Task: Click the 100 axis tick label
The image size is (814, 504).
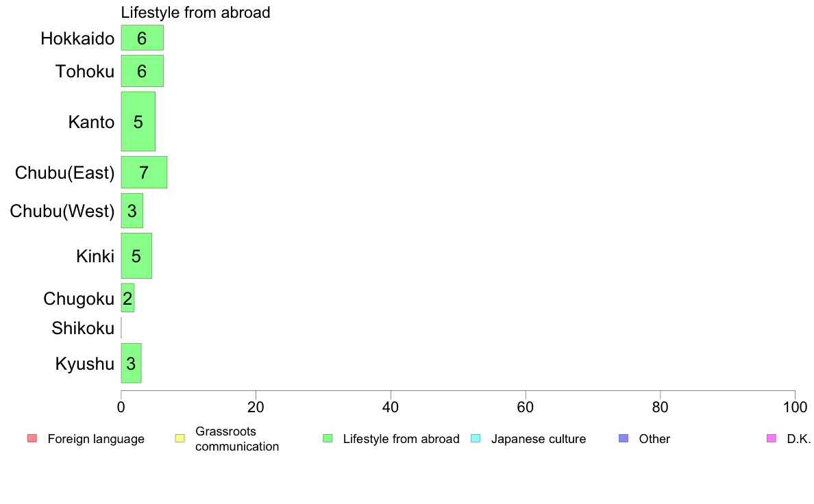Action: tap(795, 407)
